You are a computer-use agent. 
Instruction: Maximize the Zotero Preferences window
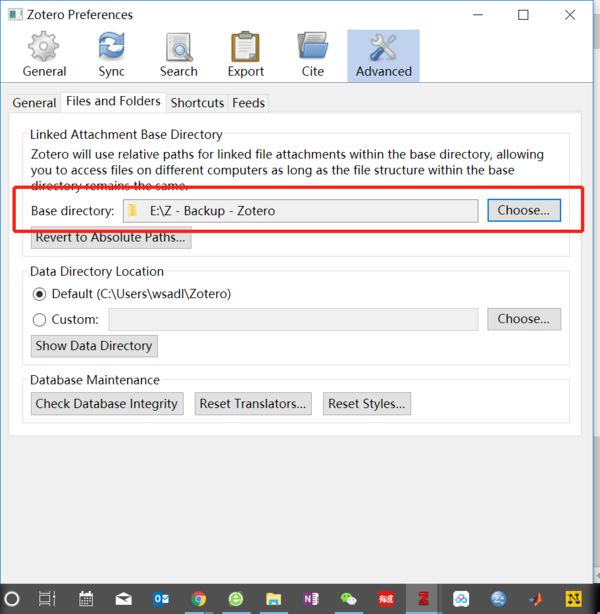point(523,15)
